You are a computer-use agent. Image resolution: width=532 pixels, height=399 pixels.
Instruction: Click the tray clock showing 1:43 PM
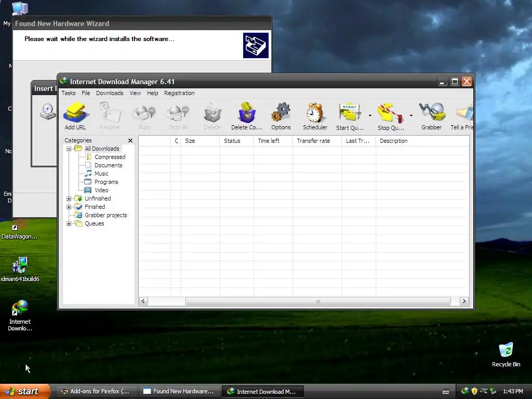coord(513,391)
